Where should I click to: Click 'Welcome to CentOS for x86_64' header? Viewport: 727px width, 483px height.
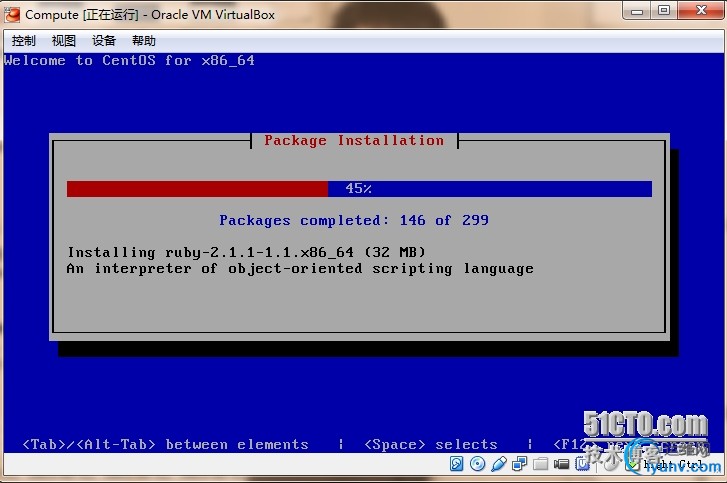[x=129, y=60]
